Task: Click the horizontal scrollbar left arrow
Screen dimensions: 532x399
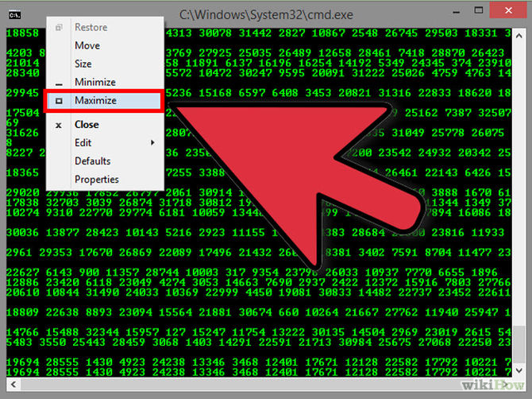Action: pos(13,385)
